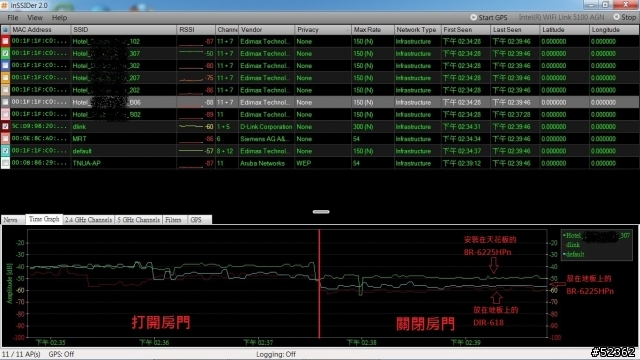The height and width of the screenshot is (360, 640).
Task: Check the MRT network checkbox
Action: (x=5, y=139)
